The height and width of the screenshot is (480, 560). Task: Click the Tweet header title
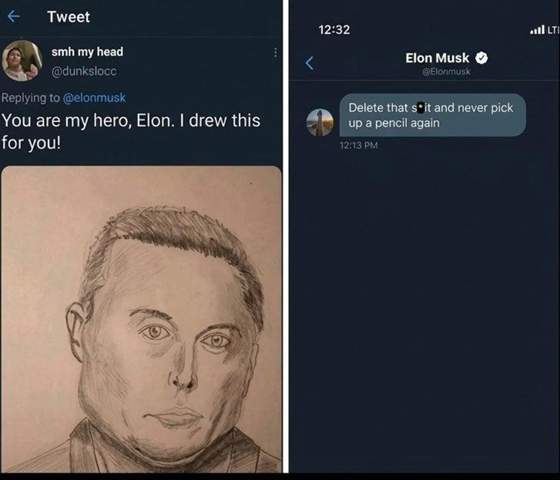pyautogui.click(x=69, y=17)
